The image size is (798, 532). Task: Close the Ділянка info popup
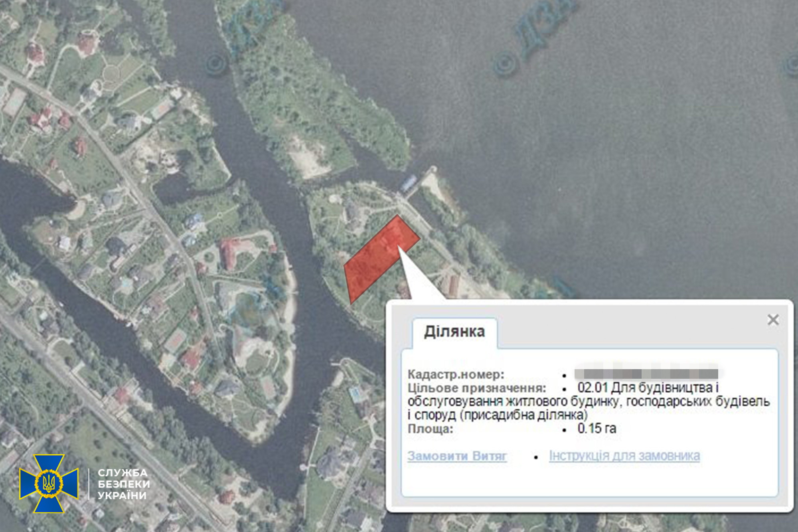[x=773, y=320]
